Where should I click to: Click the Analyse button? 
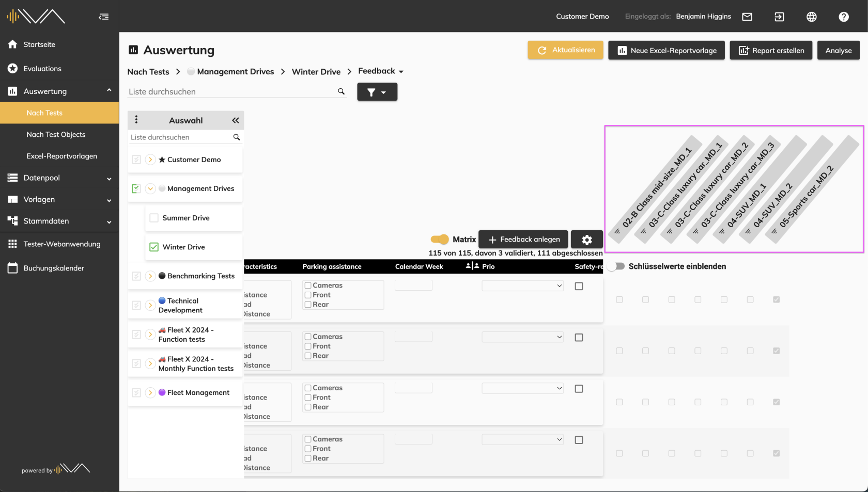tap(839, 50)
